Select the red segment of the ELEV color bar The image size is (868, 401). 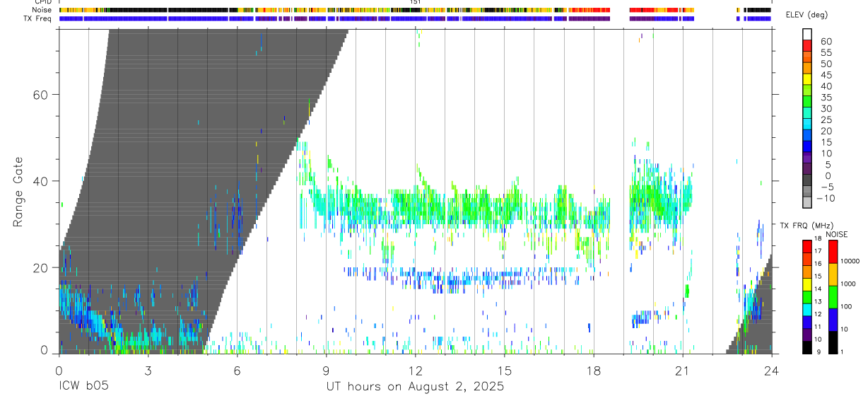[x=807, y=45]
